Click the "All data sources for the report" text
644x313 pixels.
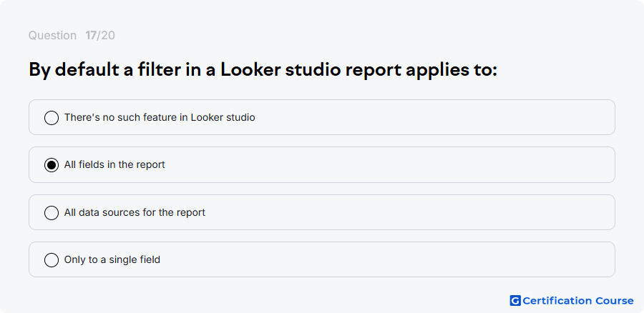pyautogui.click(x=135, y=212)
